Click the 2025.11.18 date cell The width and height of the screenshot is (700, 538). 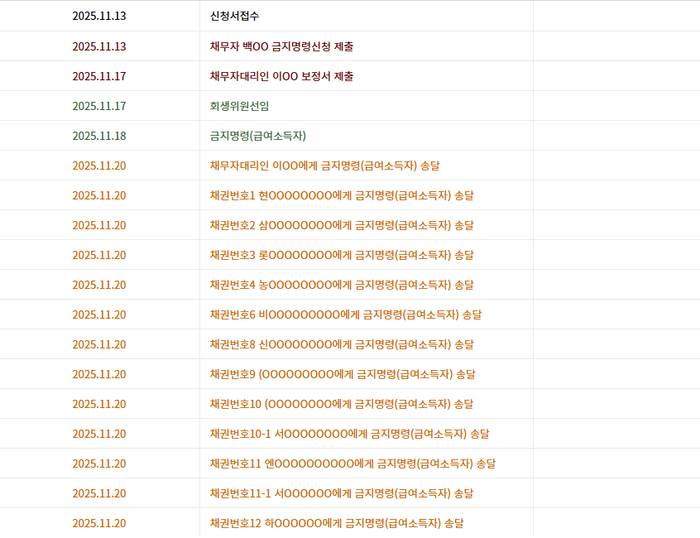(x=99, y=136)
